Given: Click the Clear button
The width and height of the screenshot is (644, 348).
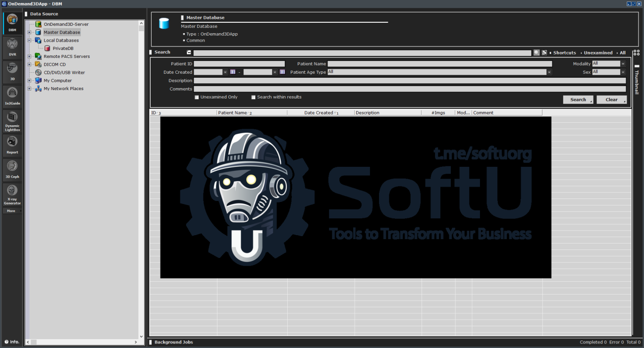Looking at the screenshot, I should [x=612, y=99].
